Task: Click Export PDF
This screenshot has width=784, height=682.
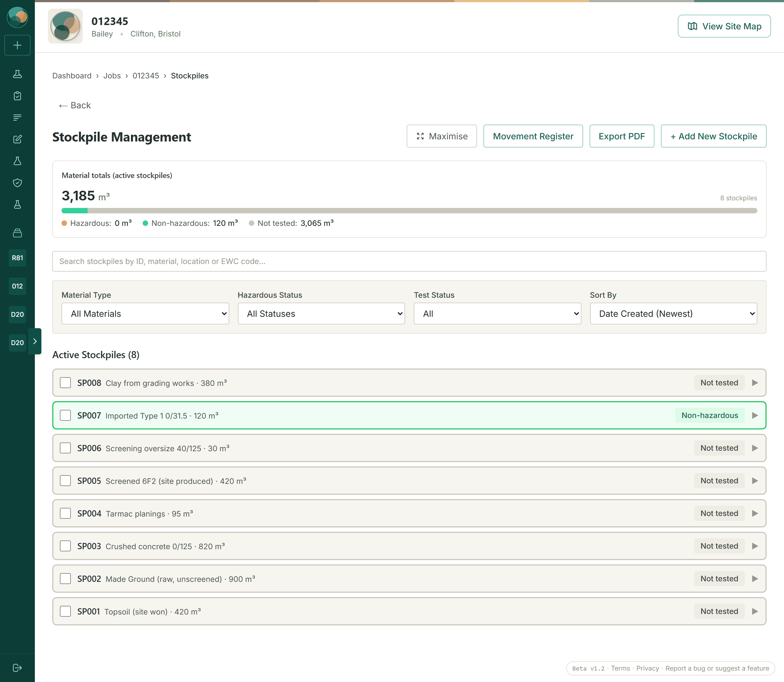Action: point(621,136)
